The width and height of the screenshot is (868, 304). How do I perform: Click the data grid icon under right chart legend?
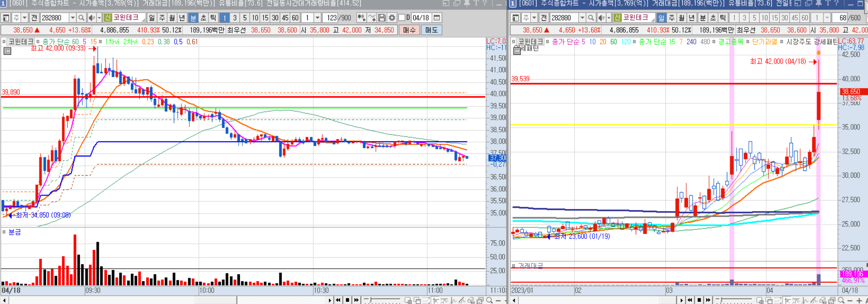(x=517, y=51)
